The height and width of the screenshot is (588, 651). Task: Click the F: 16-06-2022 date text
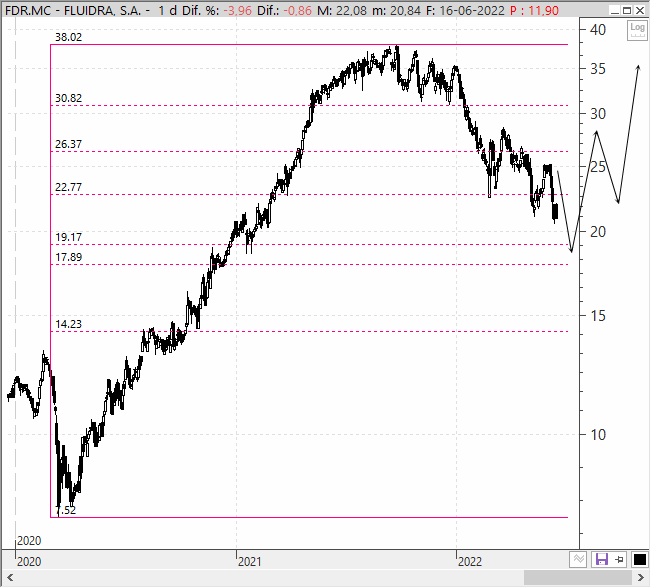(x=465, y=11)
